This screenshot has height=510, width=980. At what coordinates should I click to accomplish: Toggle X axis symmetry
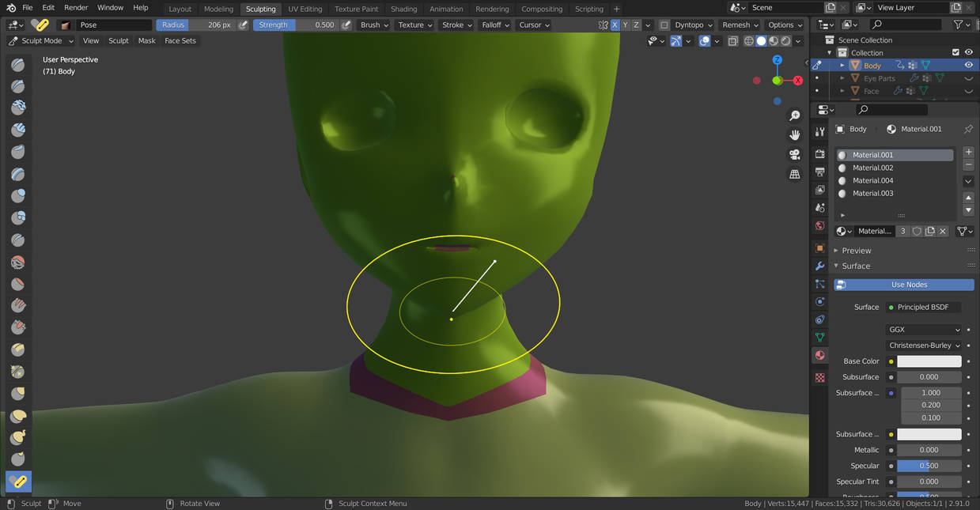pyautogui.click(x=615, y=25)
